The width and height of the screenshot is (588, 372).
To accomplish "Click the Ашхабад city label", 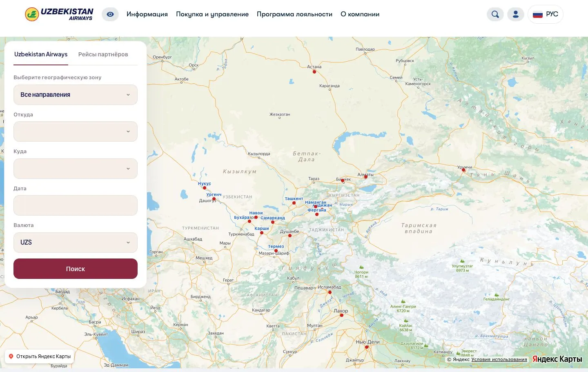I will 193,239.
